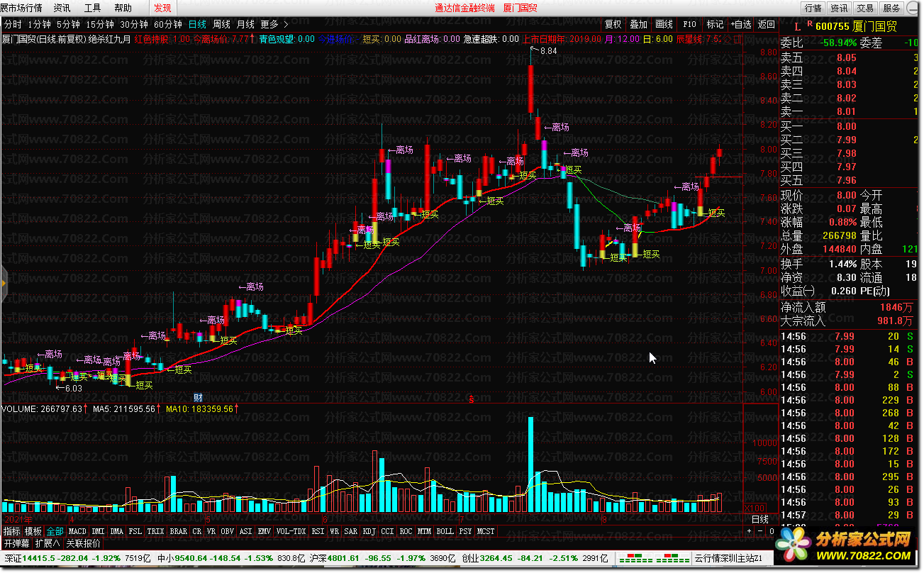Switch chart period to 分时
The height and width of the screenshot is (573, 924).
point(13,23)
